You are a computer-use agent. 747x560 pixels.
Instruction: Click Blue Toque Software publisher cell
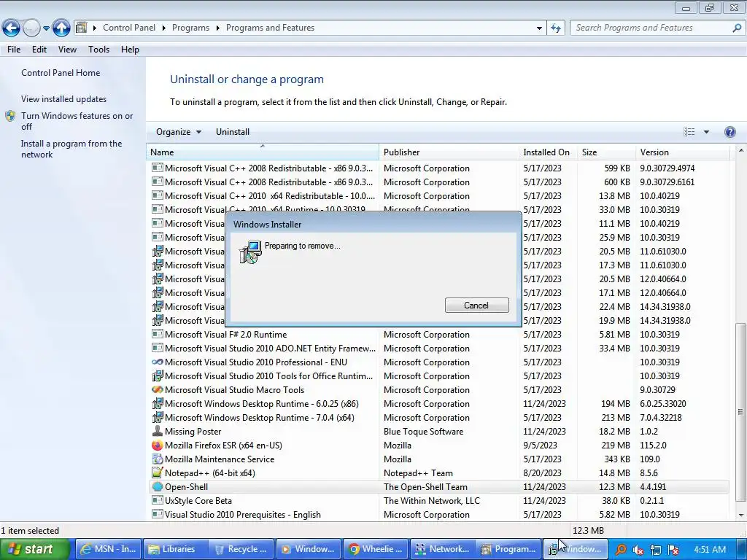point(423,432)
